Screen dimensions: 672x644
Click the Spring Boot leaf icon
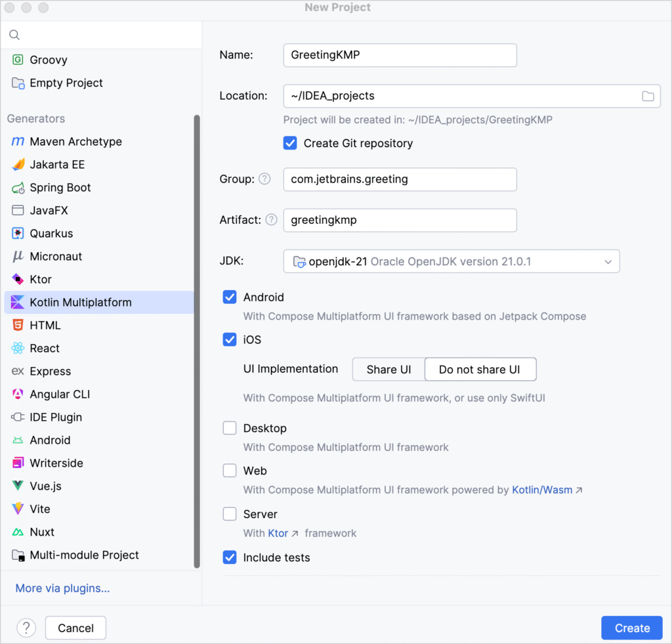[18, 188]
